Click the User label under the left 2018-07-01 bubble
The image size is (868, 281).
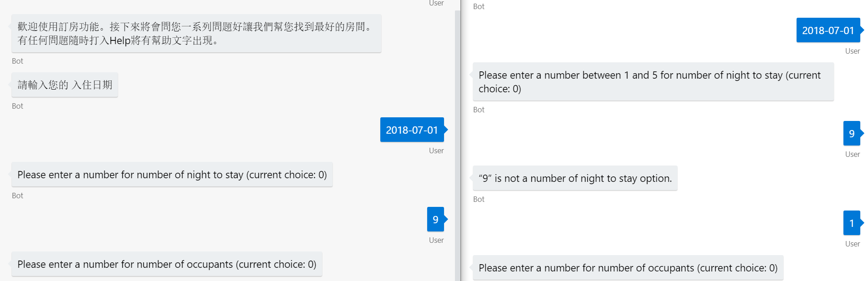pyautogui.click(x=436, y=151)
